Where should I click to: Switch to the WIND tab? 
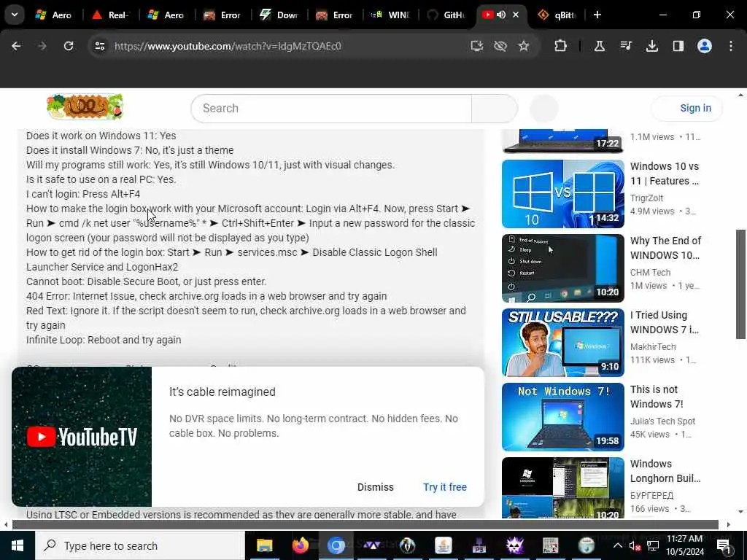[x=390, y=15]
